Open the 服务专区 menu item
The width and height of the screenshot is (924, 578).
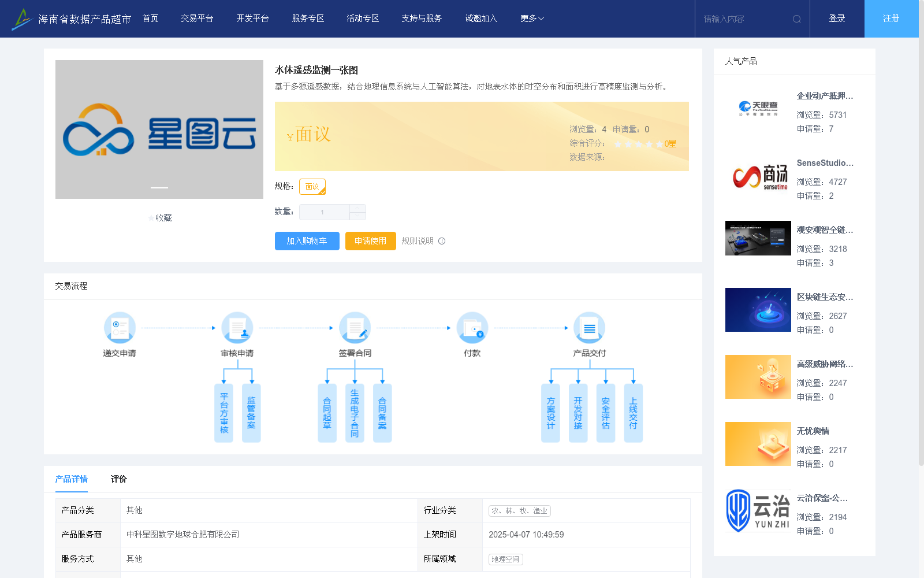[x=308, y=18]
